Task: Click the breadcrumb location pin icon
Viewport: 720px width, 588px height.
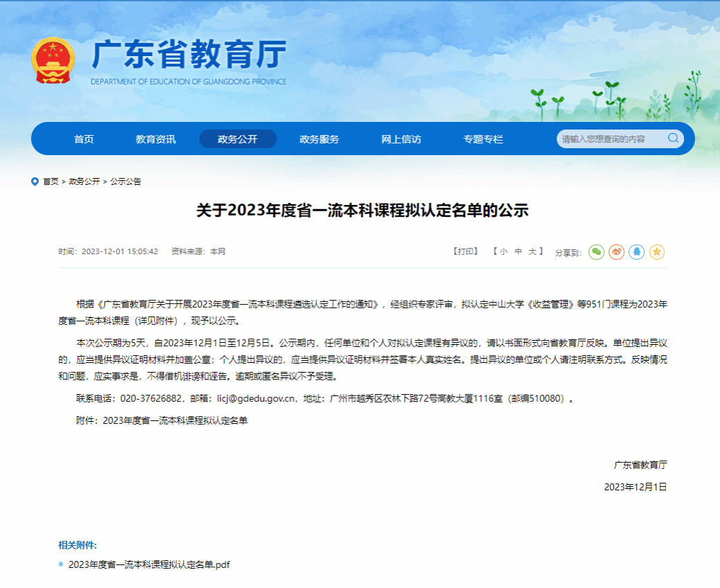Action: [x=35, y=181]
